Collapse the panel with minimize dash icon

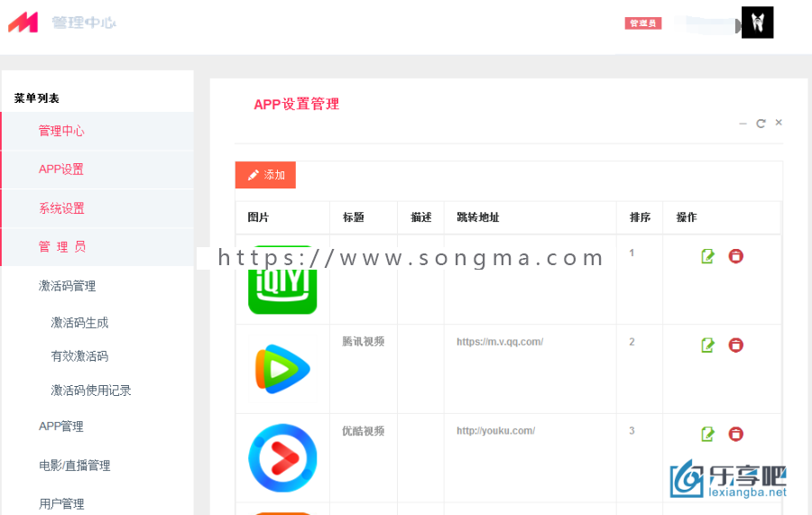coord(743,124)
